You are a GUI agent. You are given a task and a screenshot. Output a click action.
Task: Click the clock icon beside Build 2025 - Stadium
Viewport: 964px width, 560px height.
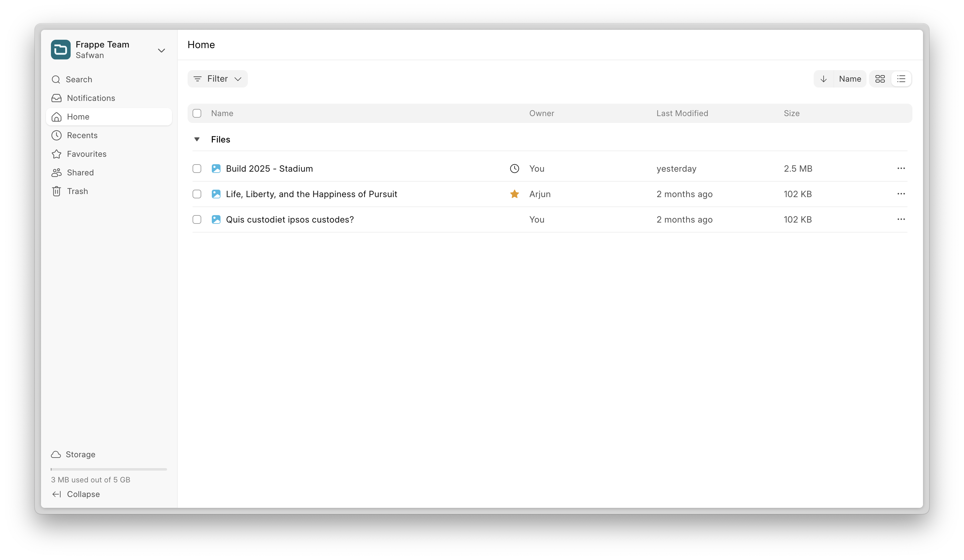pyautogui.click(x=514, y=169)
